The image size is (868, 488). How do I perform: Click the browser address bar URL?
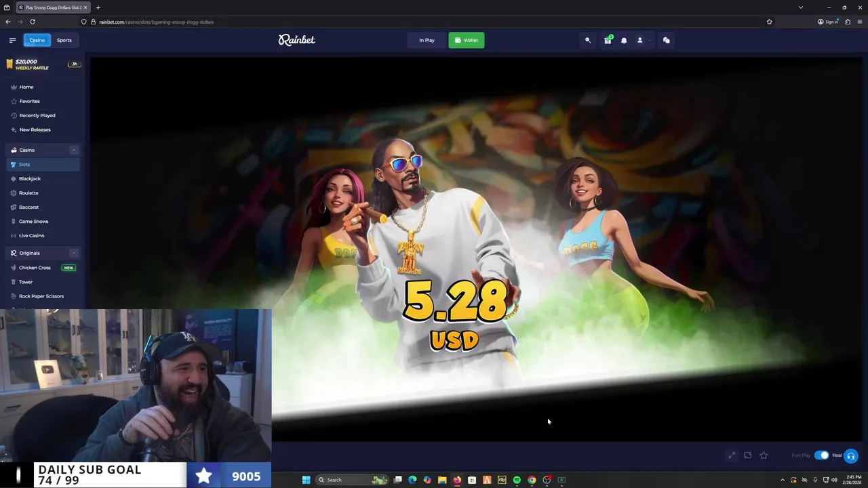pos(156,22)
